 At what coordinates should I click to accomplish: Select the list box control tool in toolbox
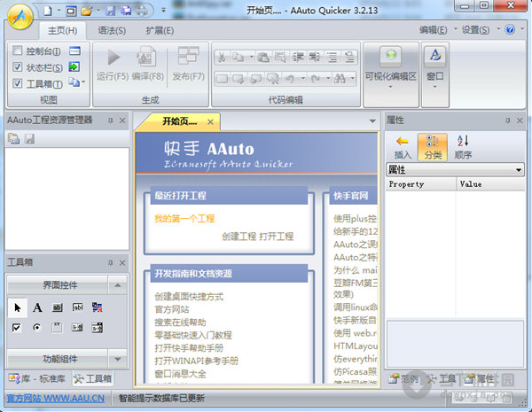pos(77,328)
